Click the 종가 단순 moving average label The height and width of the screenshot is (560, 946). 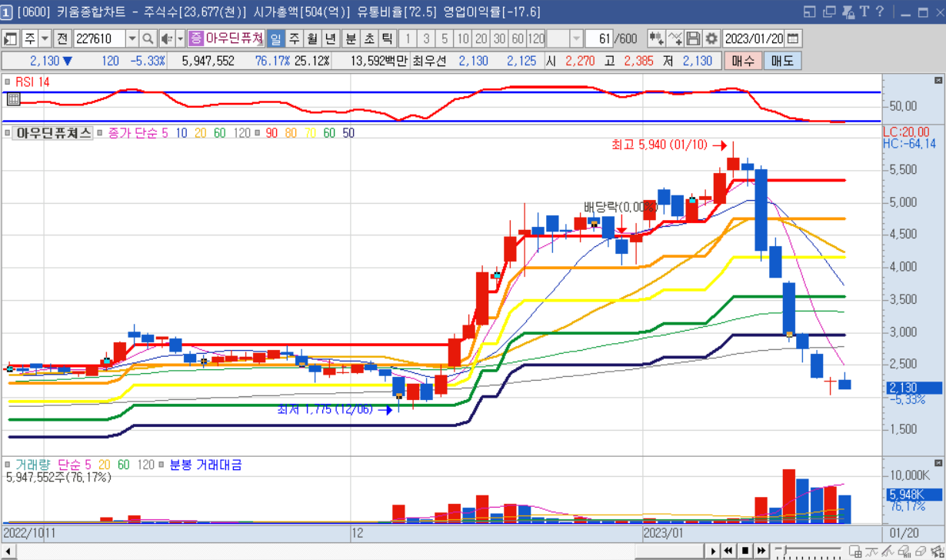[x=133, y=133]
